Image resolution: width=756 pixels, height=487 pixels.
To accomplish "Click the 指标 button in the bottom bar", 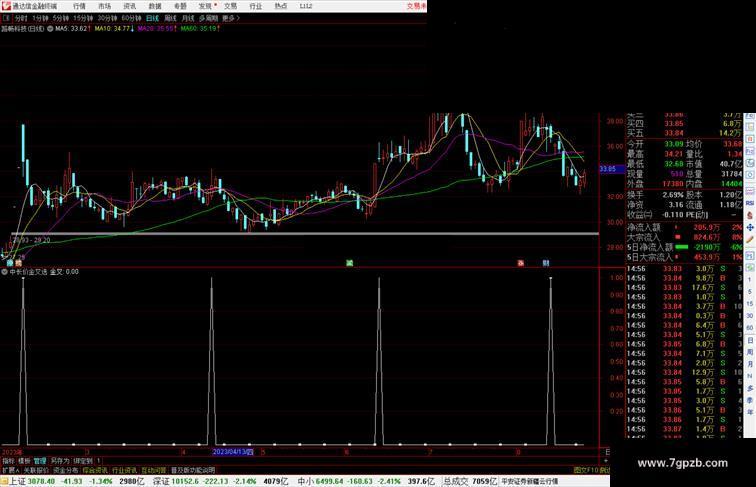I will click(9, 461).
